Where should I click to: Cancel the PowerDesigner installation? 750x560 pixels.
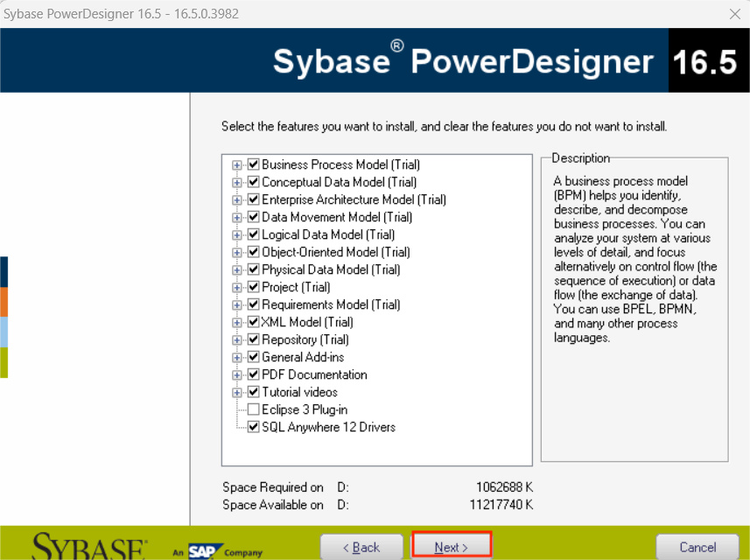[697, 545]
